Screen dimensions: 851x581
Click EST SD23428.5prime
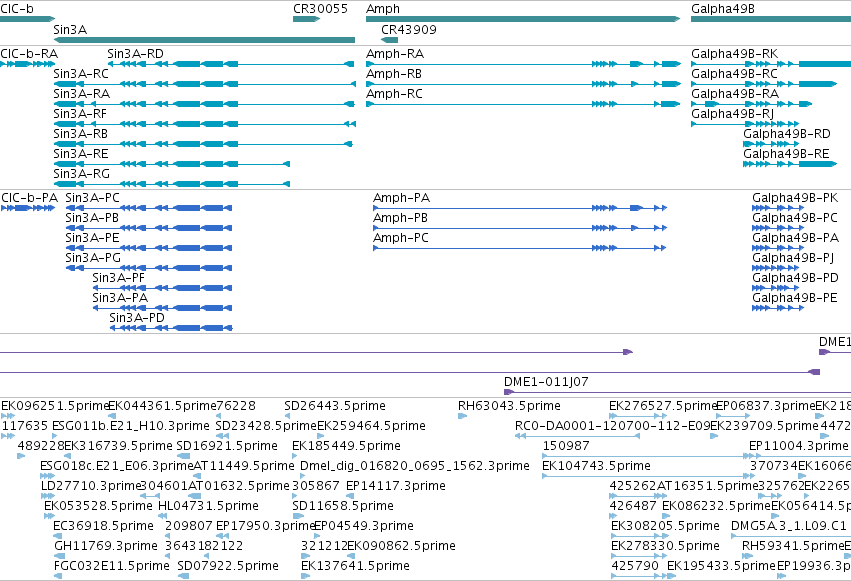point(221,436)
